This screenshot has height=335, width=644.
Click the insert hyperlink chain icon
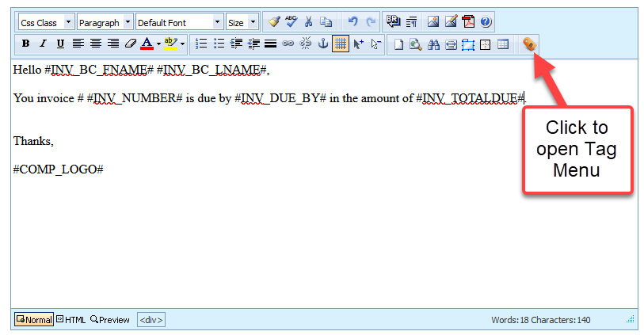coord(288,44)
